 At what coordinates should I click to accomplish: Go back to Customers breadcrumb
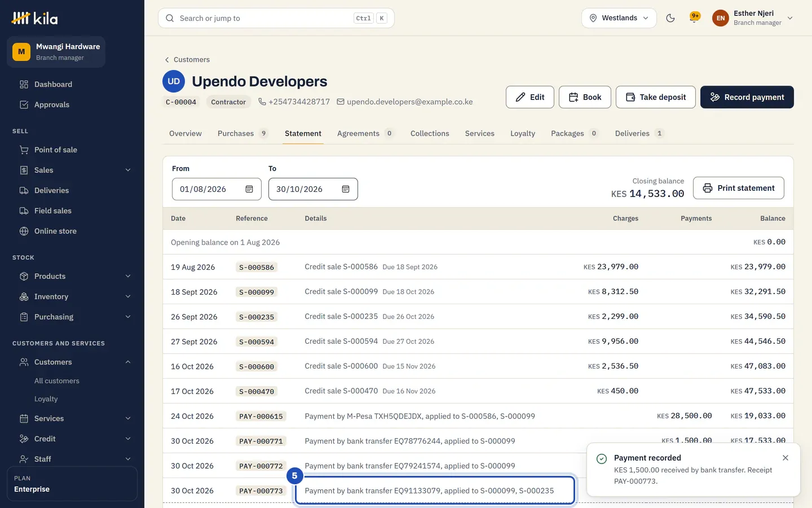[187, 59]
